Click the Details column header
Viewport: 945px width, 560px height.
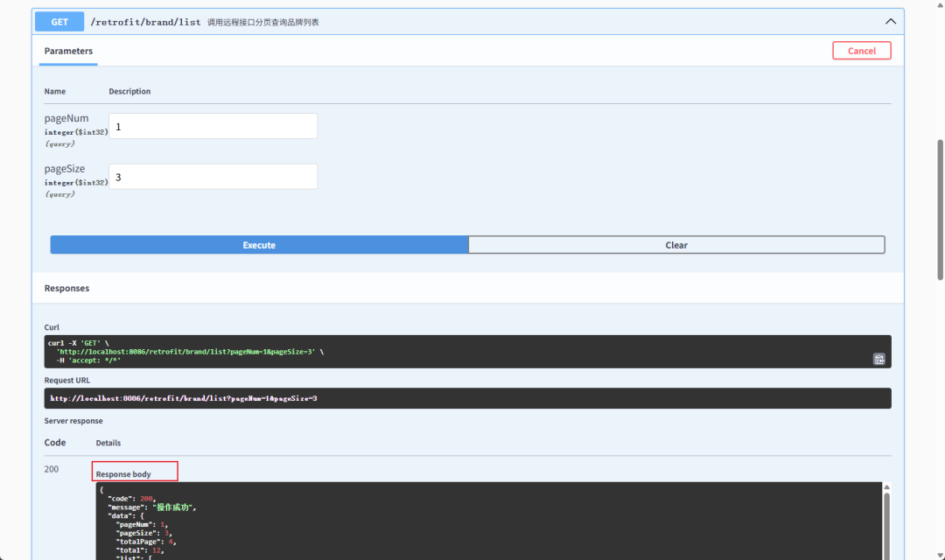[x=108, y=443]
